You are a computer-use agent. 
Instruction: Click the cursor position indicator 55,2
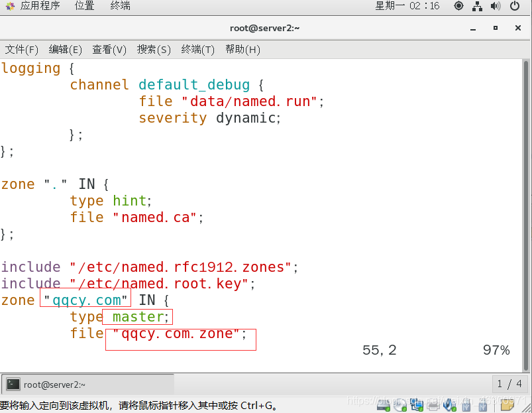(x=380, y=350)
